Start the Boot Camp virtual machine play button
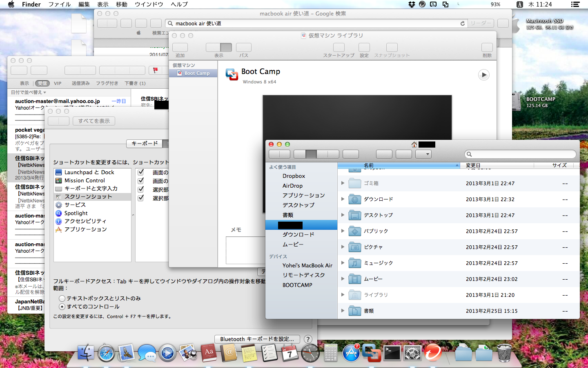Image resolution: width=588 pixels, height=368 pixels. pyautogui.click(x=483, y=75)
